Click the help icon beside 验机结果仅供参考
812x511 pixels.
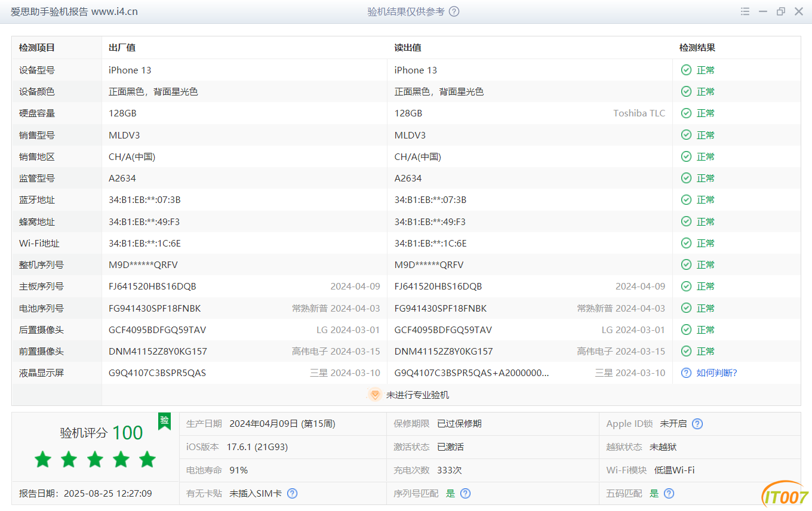pos(454,11)
